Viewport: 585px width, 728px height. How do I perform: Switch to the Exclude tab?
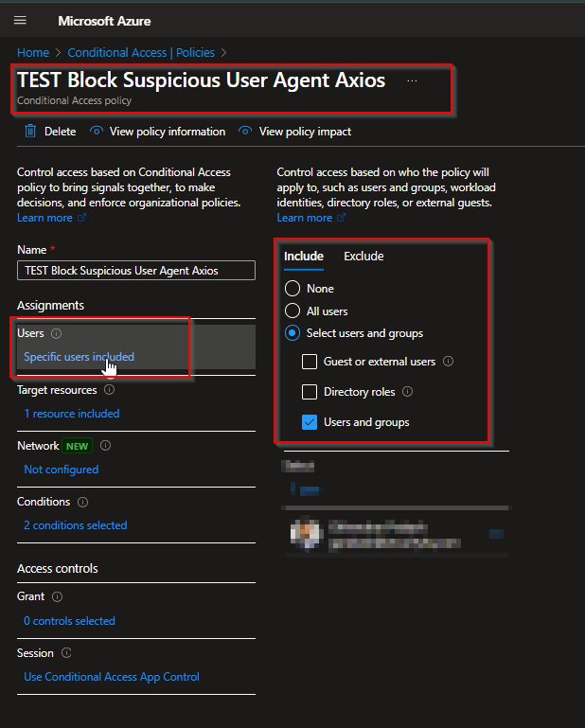363,257
